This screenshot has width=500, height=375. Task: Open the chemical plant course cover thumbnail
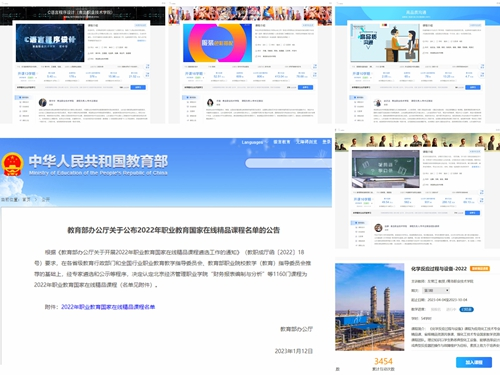click(369, 307)
